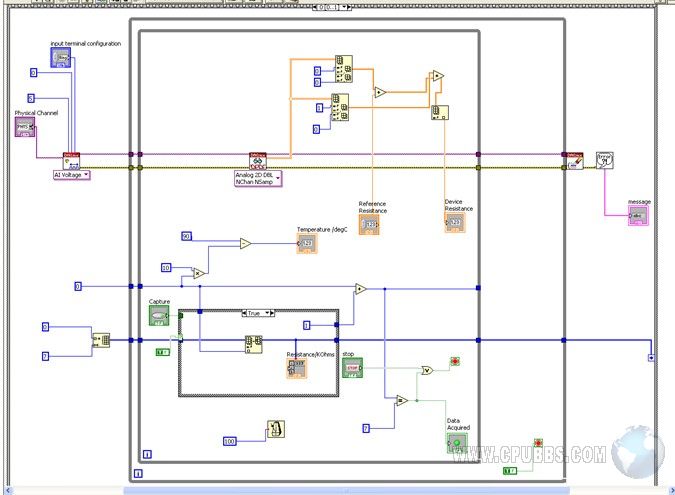Screen dimensions: 675x495
Task: Go to the next case with the right arrow
Action: (272, 313)
